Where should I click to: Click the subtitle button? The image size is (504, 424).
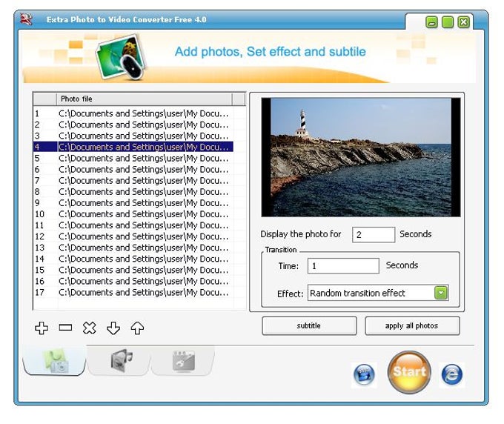tap(309, 326)
